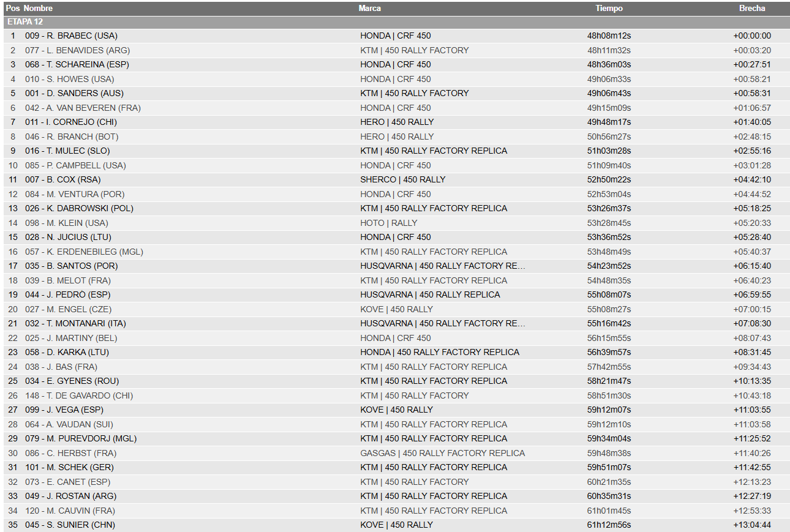Click the Pos column header
The width and height of the screenshot is (790, 532).
coord(13,9)
